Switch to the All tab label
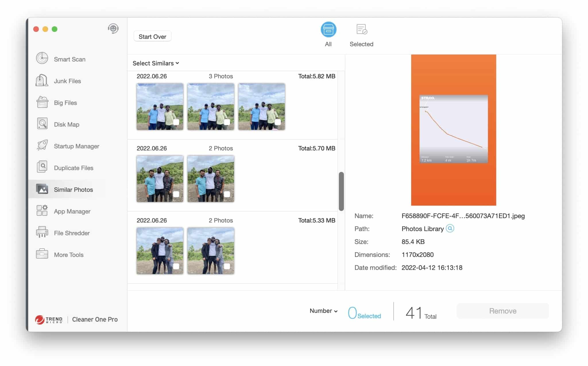This screenshot has width=588, height=366. pyautogui.click(x=328, y=44)
